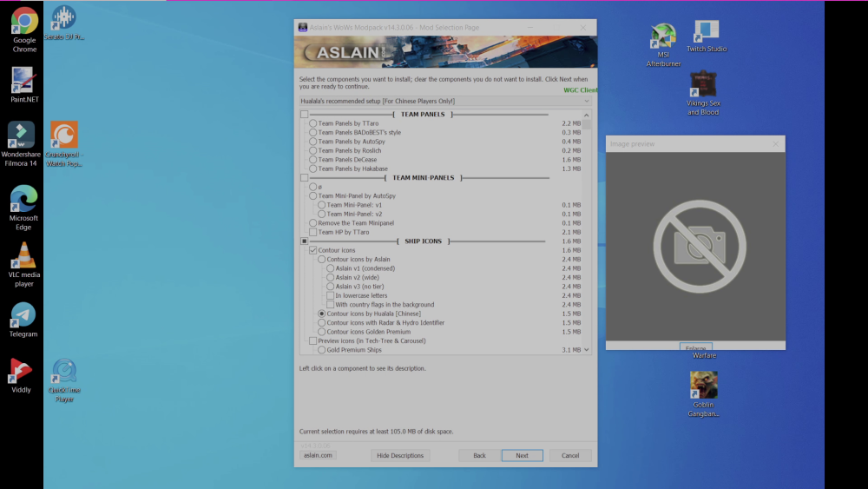Select Team Panels by TTaro radio
This screenshot has height=489, width=868.
point(312,123)
